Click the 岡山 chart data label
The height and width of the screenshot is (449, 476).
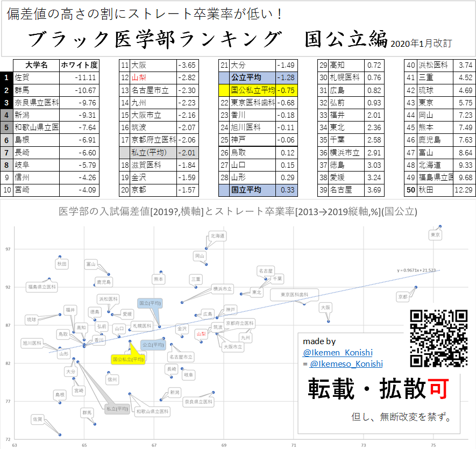[200, 256]
